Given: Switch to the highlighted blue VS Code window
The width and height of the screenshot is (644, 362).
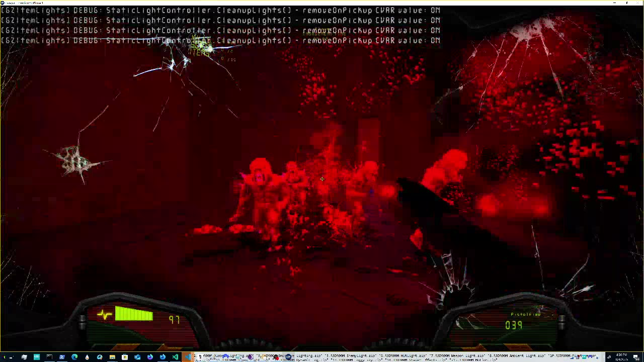Looking at the screenshot, I should point(188,357).
